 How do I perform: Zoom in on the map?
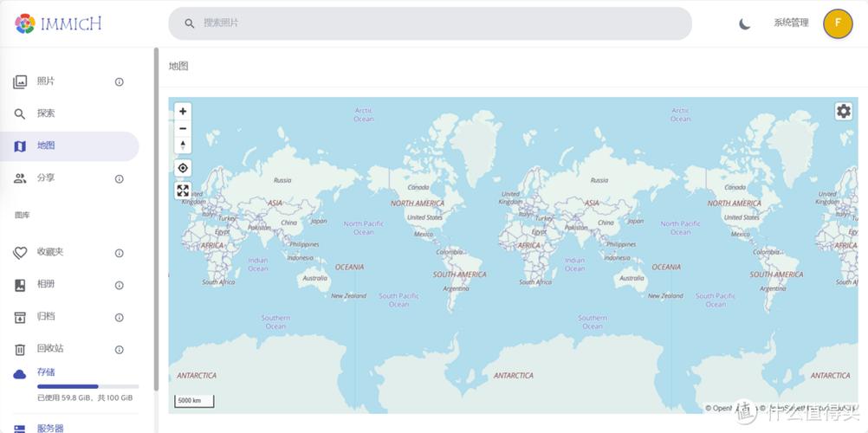(x=183, y=112)
